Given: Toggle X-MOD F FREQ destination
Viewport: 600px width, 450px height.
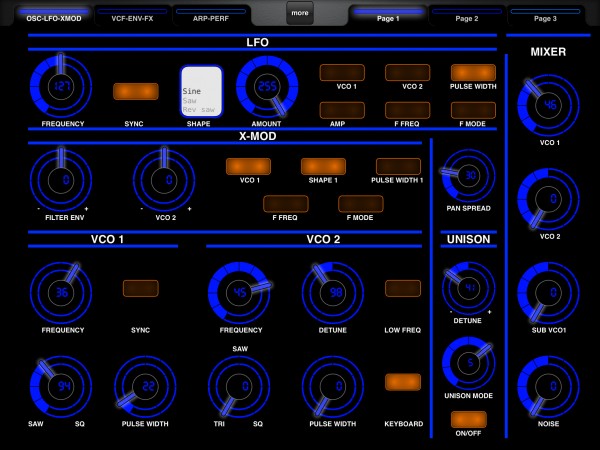Looking at the screenshot, I should [286, 204].
